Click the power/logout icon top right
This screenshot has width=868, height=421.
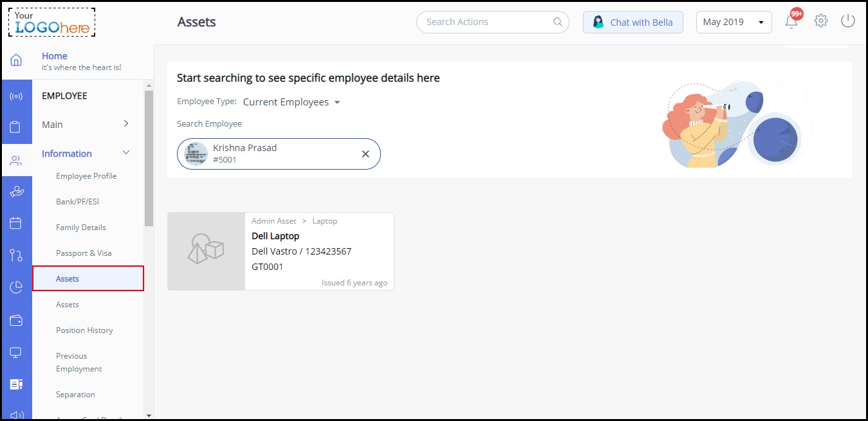(848, 20)
